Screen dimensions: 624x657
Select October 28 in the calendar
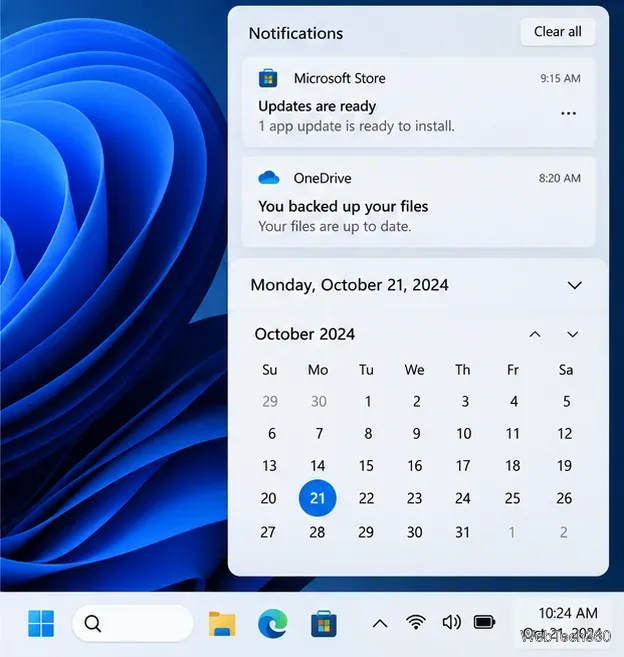[317, 532]
